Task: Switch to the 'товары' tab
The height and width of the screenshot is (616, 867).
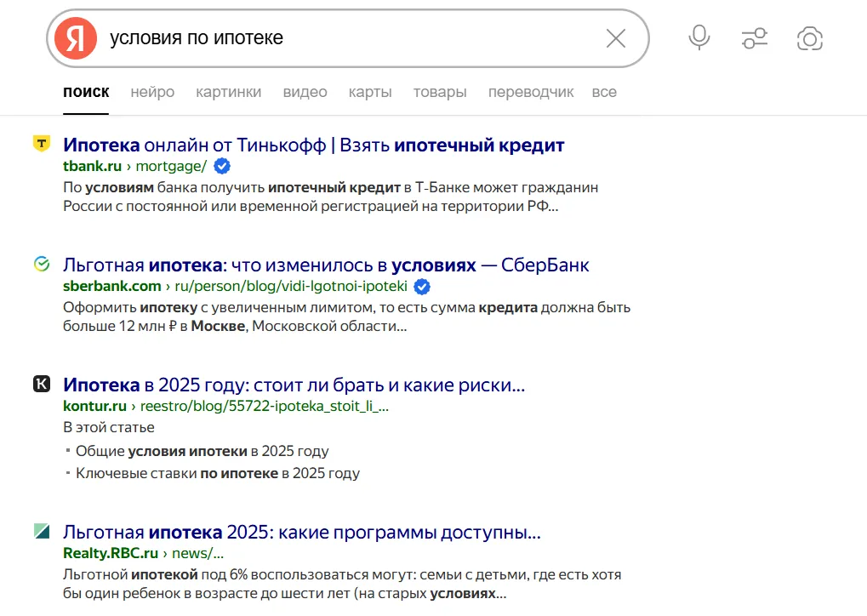Action: pyautogui.click(x=440, y=92)
